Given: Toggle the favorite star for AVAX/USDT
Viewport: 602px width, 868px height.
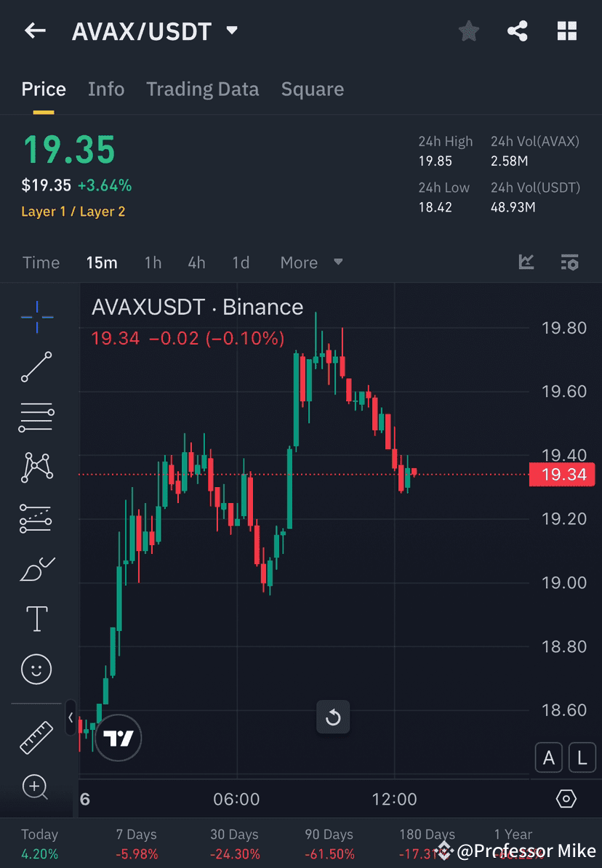Looking at the screenshot, I should [469, 31].
